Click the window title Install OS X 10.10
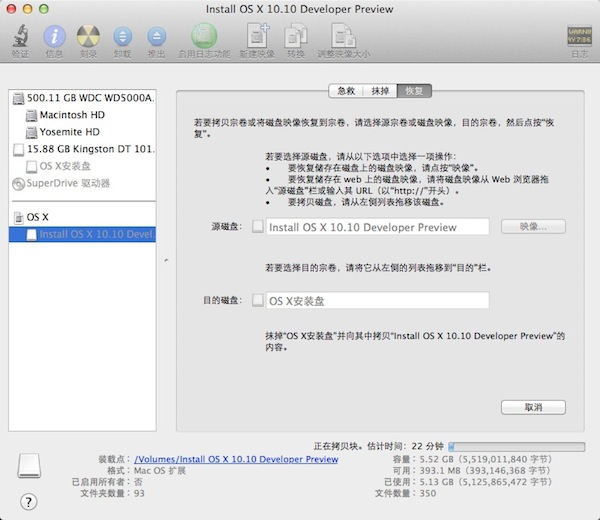600x520 pixels. pyautogui.click(x=299, y=9)
